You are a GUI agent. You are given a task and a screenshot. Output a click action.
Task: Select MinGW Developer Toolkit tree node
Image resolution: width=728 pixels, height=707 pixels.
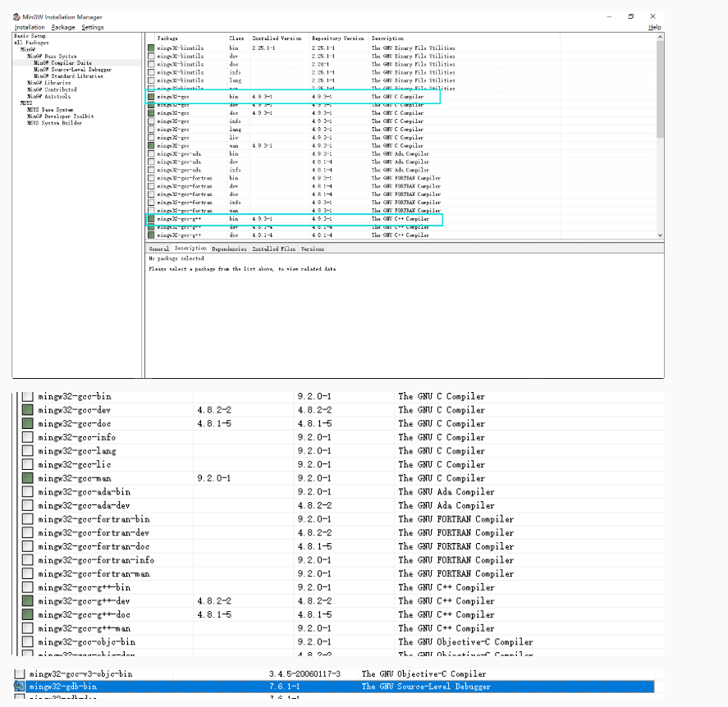pos(61,116)
